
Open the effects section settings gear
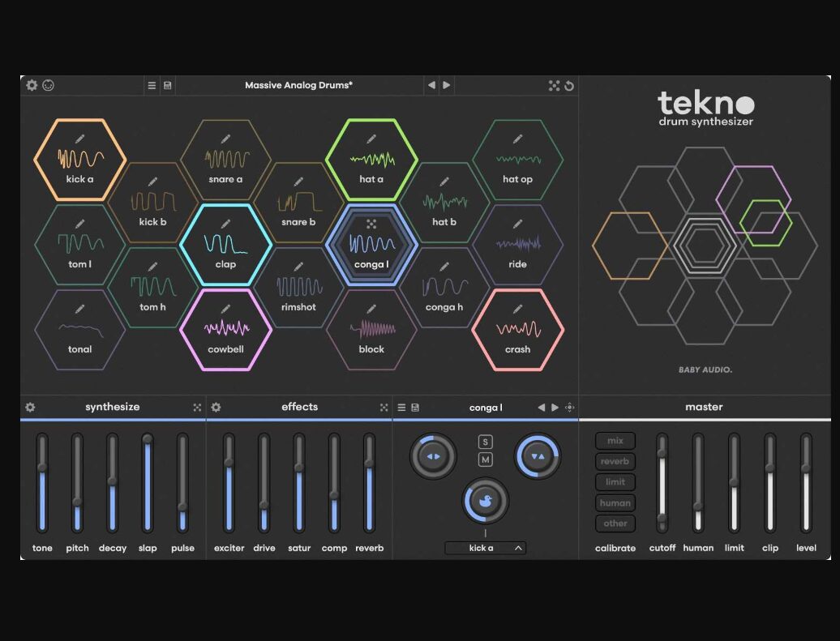[x=216, y=408]
